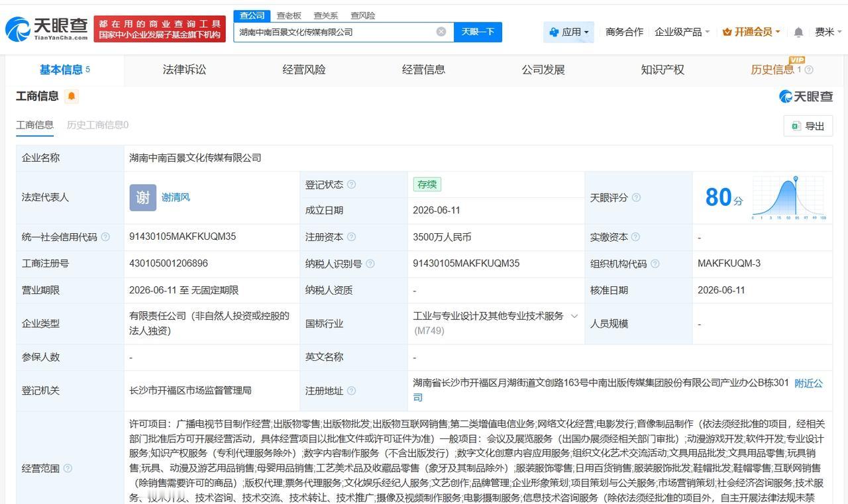The height and width of the screenshot is (504, 848).
Task: Select the 历史工商信息0 sub-tab
Action: pos(97,125)
